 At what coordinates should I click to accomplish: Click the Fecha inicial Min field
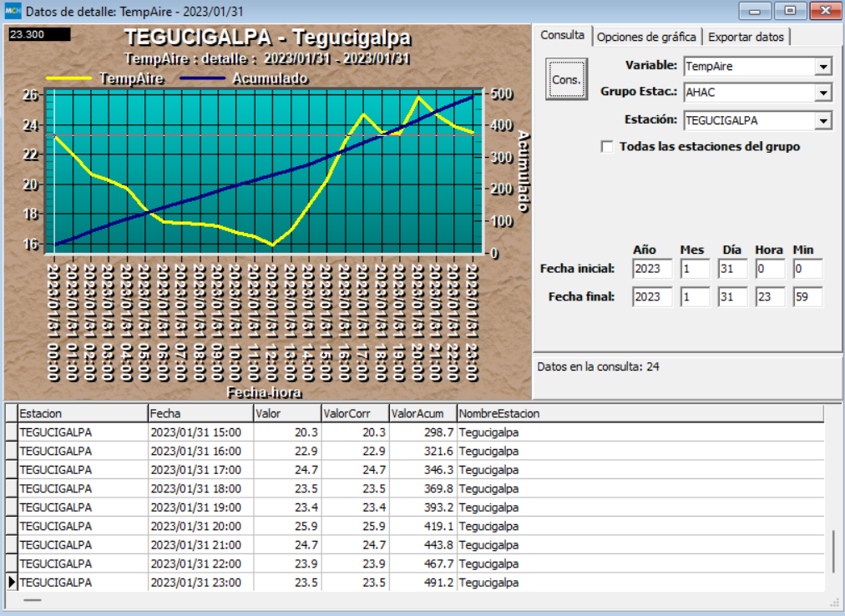coord(807,269)
